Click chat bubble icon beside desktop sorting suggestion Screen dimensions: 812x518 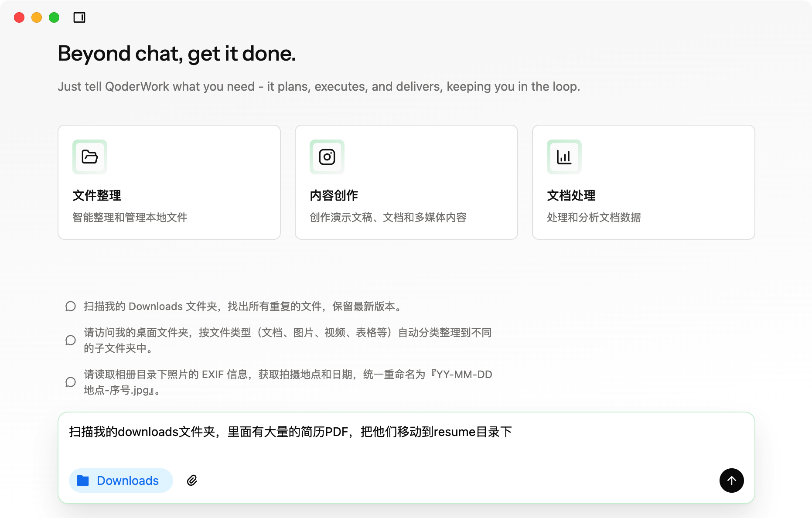click(x=71, y=341)
